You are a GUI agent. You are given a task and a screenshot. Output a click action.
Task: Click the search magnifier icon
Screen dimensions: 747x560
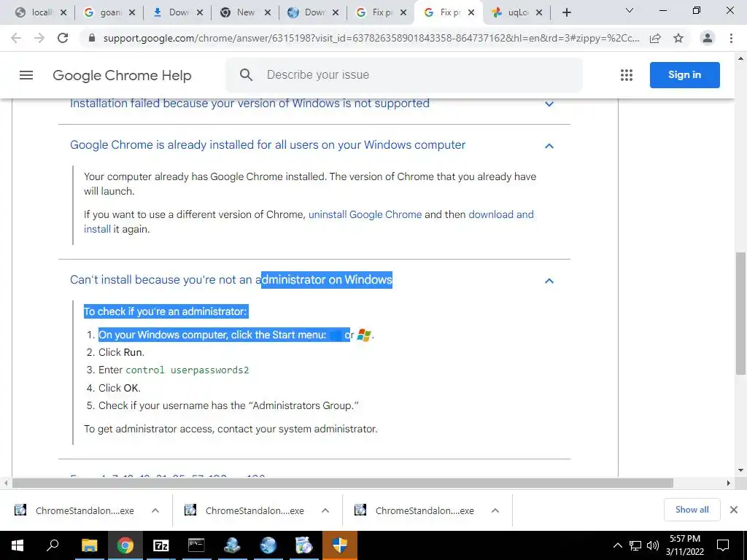[246, 75]
